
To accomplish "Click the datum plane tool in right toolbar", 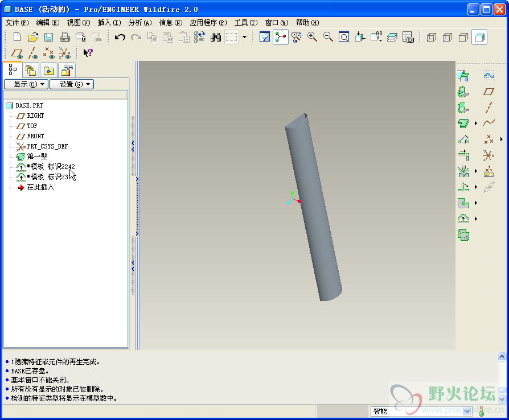I will click(x=489, y=92).
